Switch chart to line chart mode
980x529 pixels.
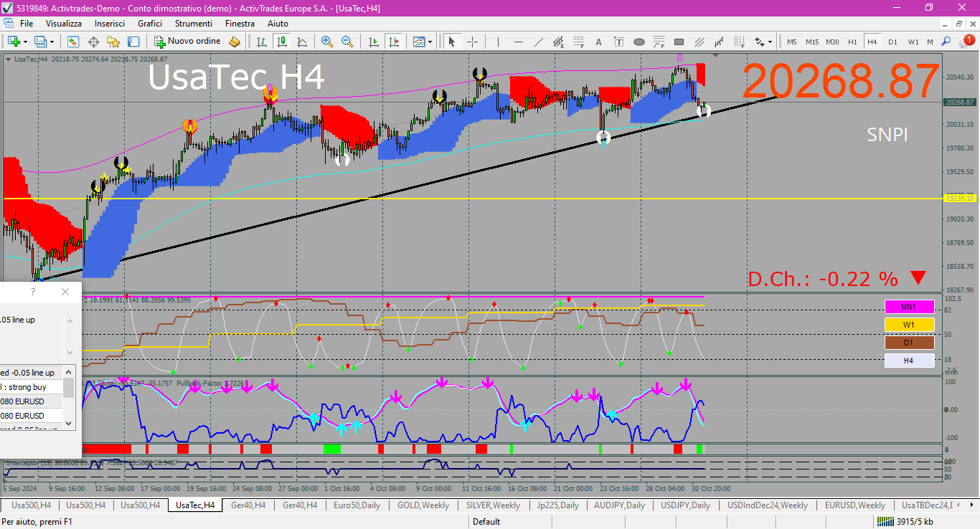(302, 42)
